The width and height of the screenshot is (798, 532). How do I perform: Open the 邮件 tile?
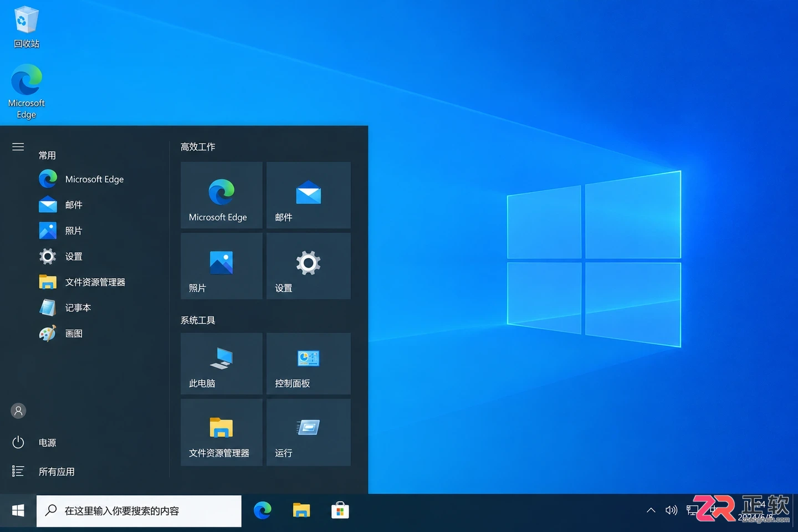pos(309,195)
